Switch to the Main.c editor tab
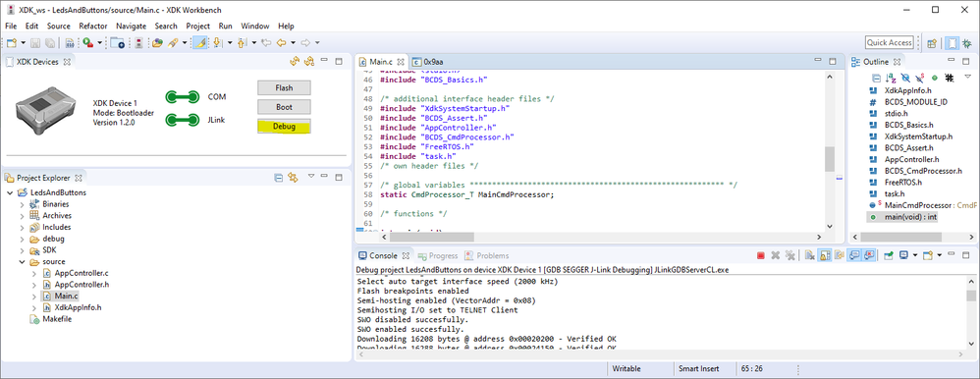 click(x=381, y=62)
